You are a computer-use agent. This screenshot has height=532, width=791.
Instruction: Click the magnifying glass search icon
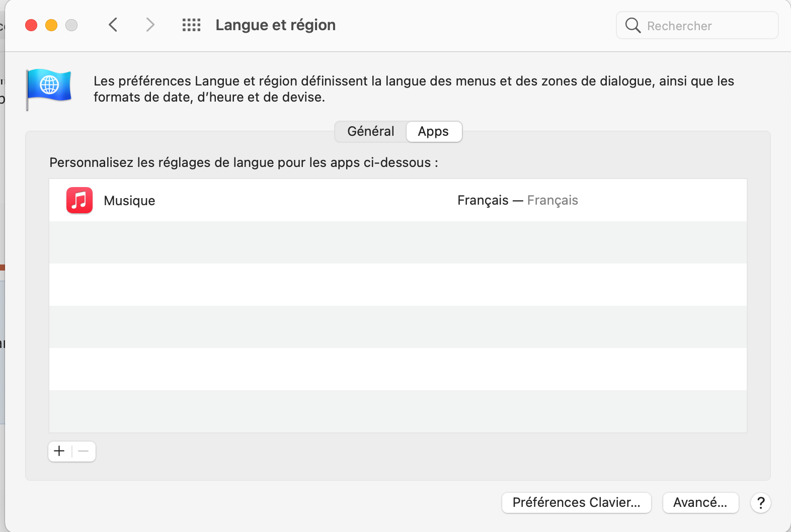click(x=632, y=25)
